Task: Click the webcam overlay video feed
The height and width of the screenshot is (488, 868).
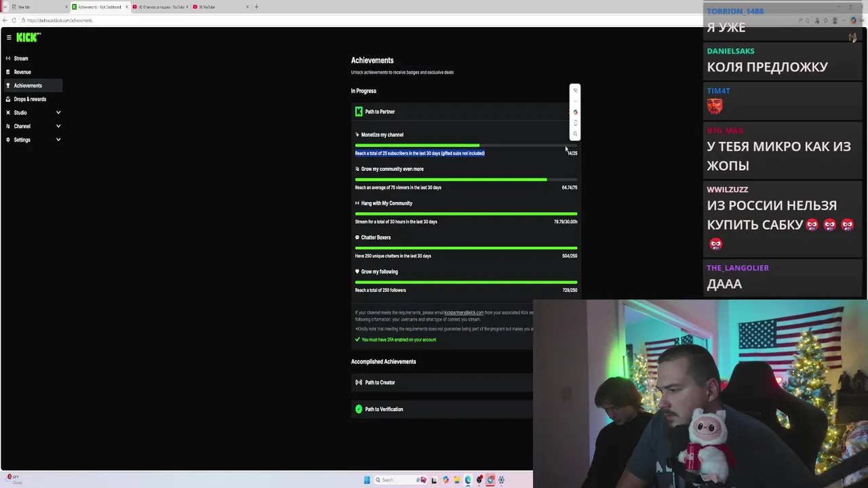Action: pos(700,394)
